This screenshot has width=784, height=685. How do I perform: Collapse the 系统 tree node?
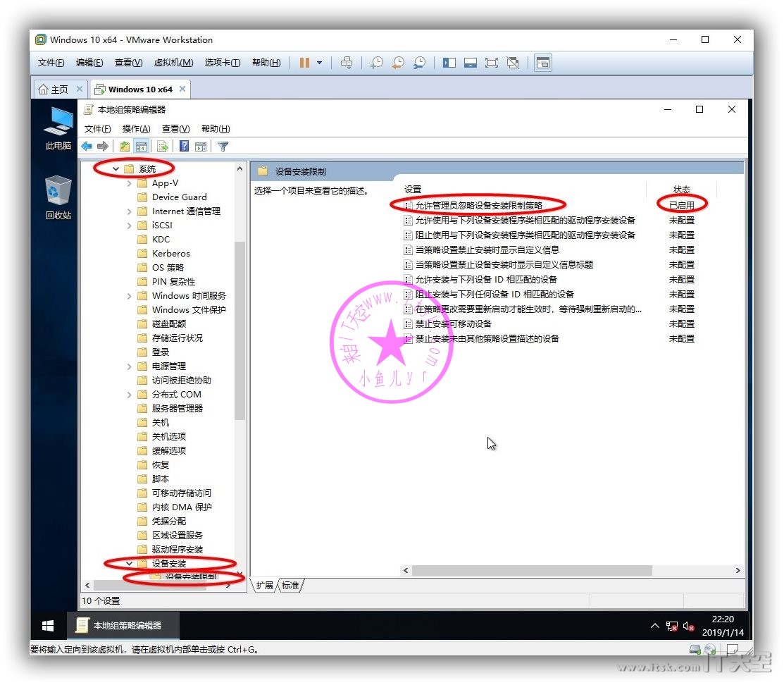116,169
